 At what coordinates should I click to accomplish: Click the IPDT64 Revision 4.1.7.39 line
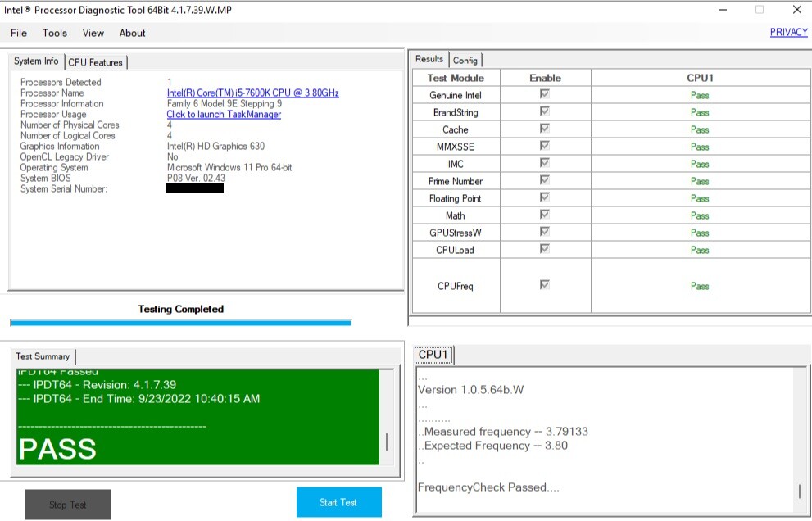97,385
